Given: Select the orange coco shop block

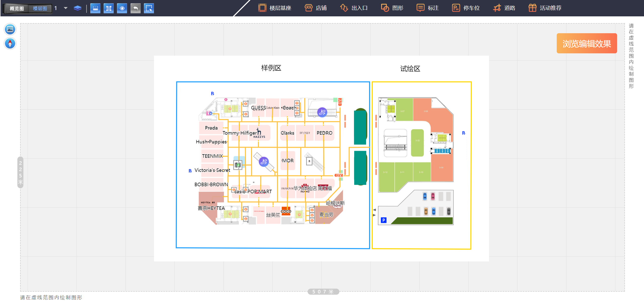Looking at the screenshot, I should point(286,211).
